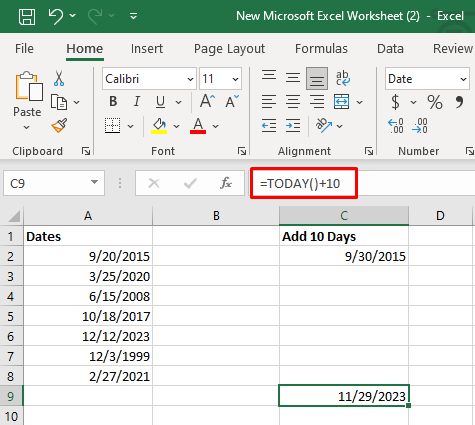The height and width of the screenshot is (425, 475).
Task: Click the Borders icon
Action: [x=112, y=126]
